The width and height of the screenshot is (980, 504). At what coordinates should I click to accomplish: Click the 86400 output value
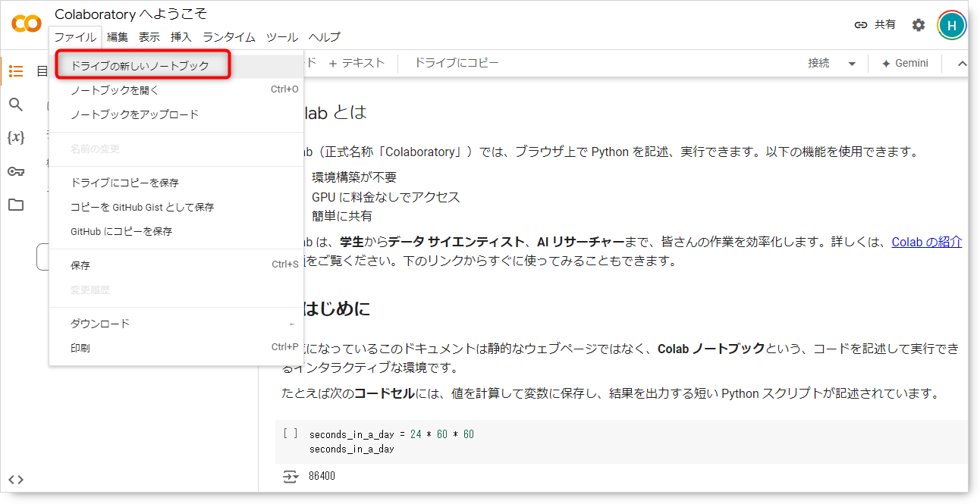(x=322, y=476)
